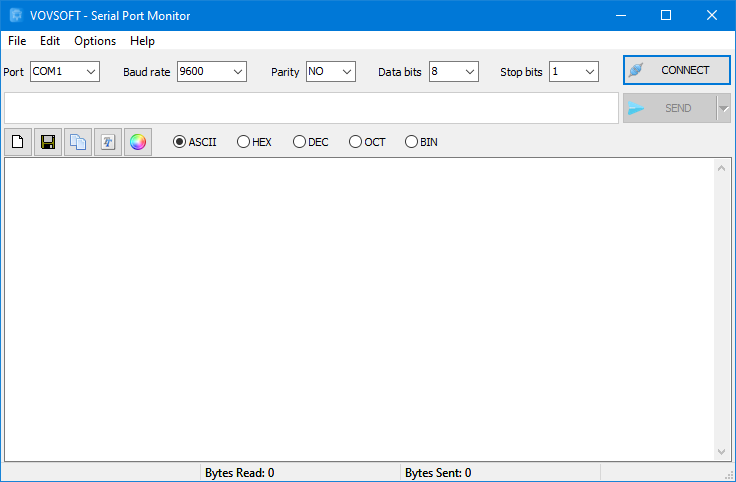736x482 pixels.
Task: Click the Data bits label
Action: coord(399,72)
